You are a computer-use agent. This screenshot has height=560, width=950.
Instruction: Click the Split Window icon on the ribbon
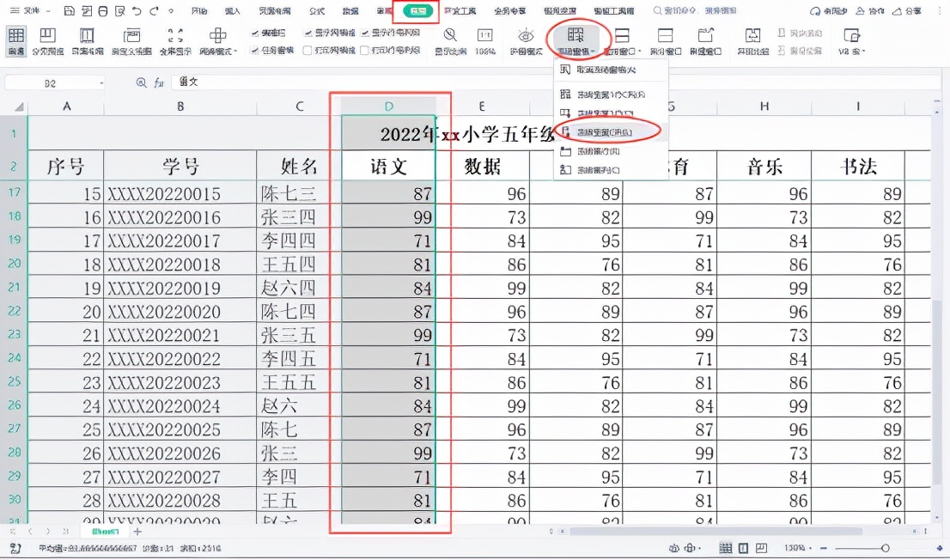point(620,36)
